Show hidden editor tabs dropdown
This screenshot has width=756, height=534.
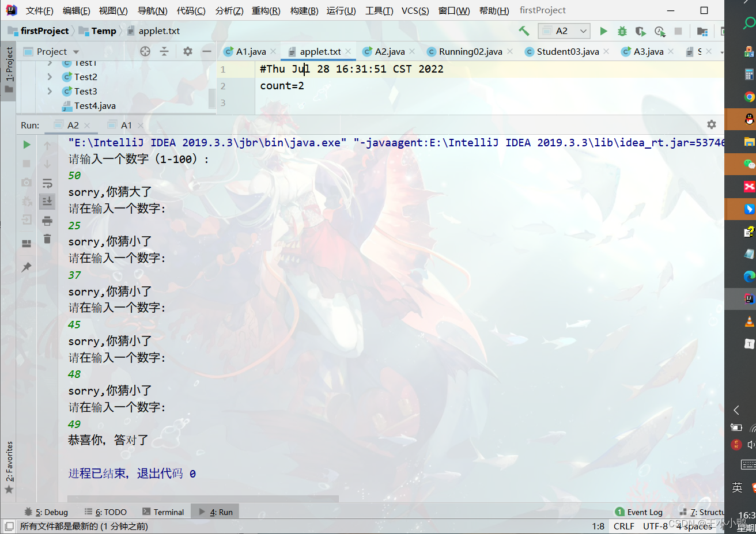[x=721, y=52]
